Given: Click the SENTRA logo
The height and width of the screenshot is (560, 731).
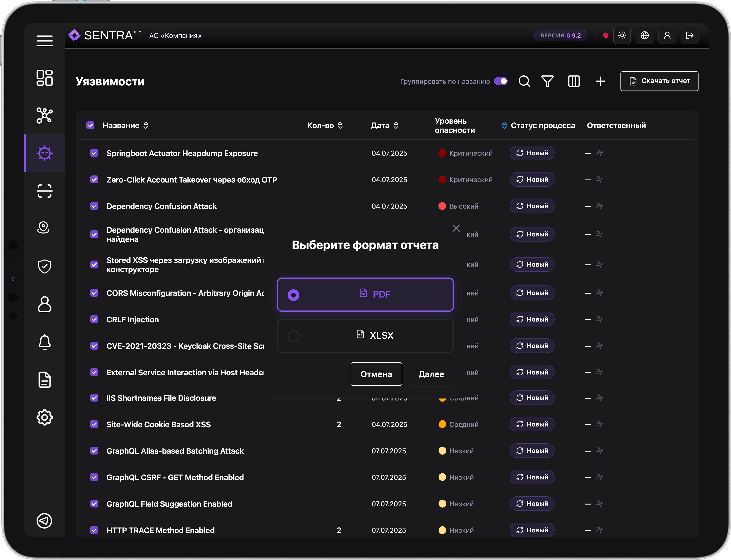Looking at the screenshot, I should pos(105,35).
